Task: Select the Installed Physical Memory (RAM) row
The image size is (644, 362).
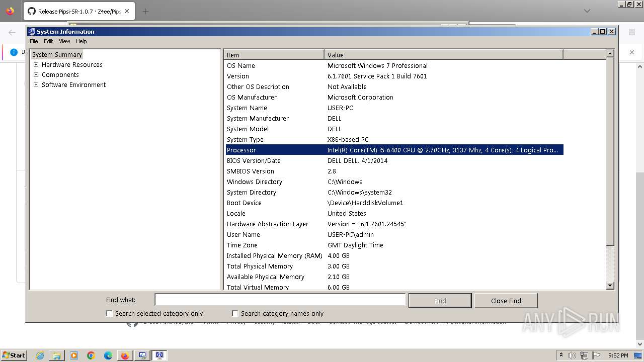Action: point(394,256)
